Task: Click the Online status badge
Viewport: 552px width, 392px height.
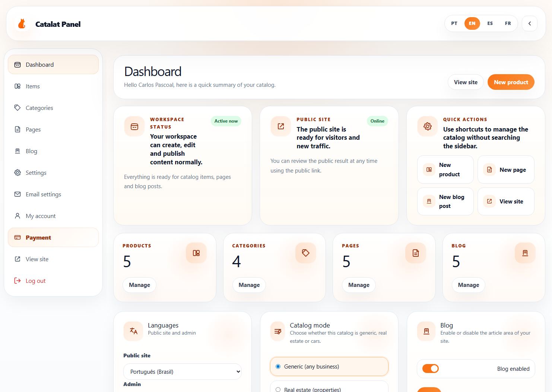Action: click(x=377, y=121)
